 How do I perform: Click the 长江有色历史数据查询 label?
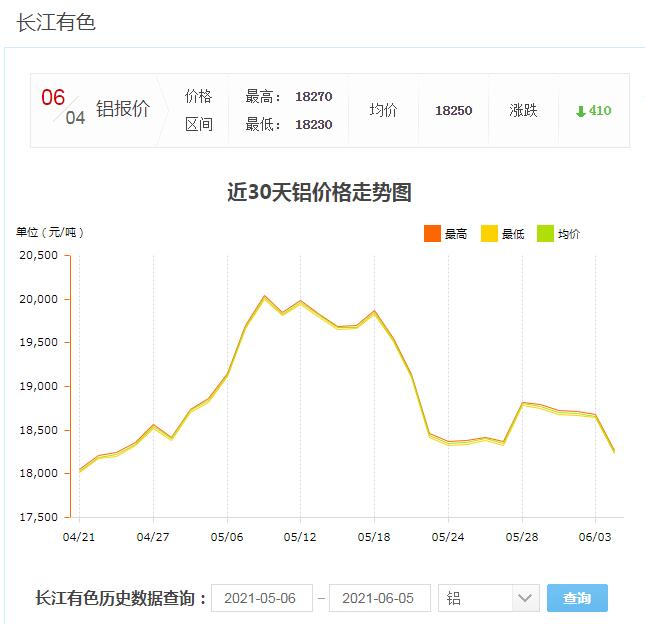click(x=121, y=598)
